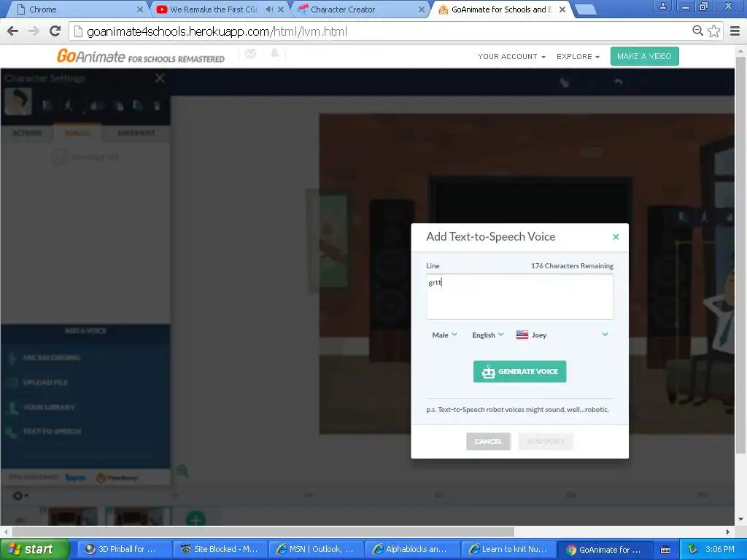Close the Character Settings panel

click(160, 78)
